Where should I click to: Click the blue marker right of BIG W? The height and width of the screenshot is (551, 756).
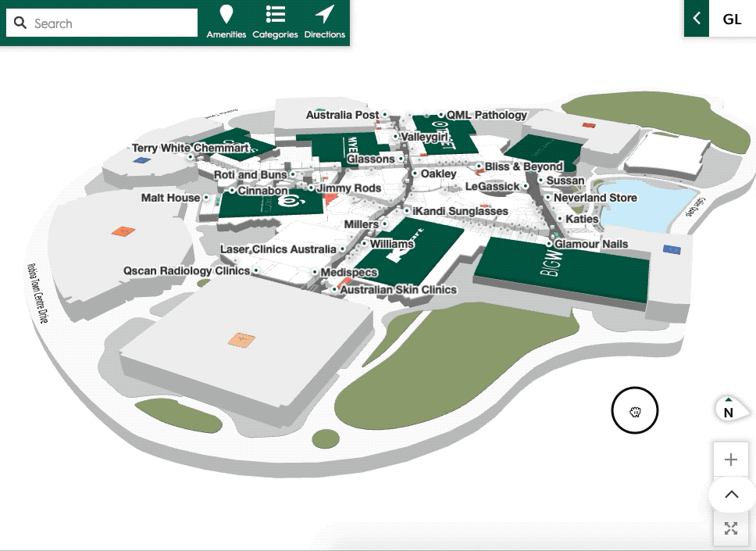pos(672,249)
